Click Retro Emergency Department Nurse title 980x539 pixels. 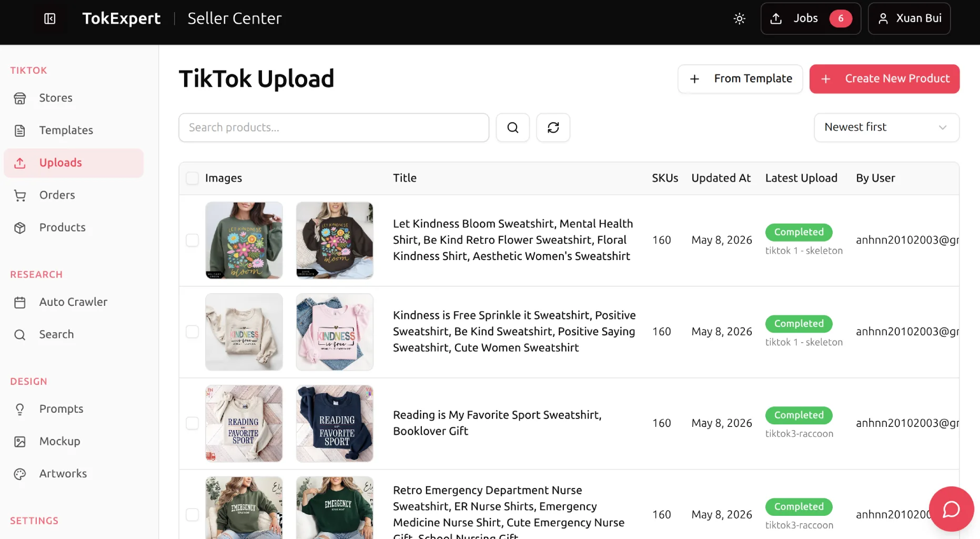[x=509, y=513]
